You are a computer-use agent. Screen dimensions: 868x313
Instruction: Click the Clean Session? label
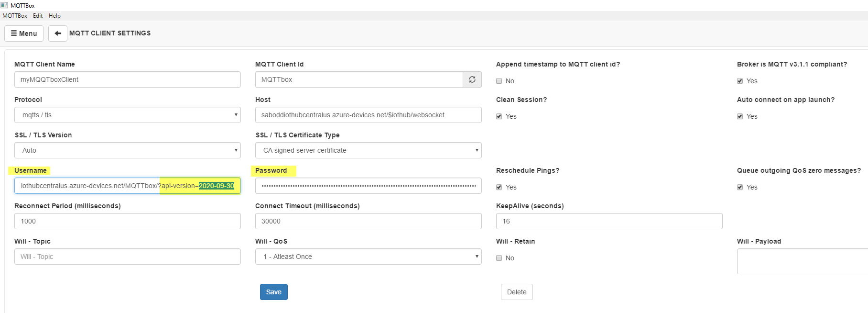click(x=521, y=100)
